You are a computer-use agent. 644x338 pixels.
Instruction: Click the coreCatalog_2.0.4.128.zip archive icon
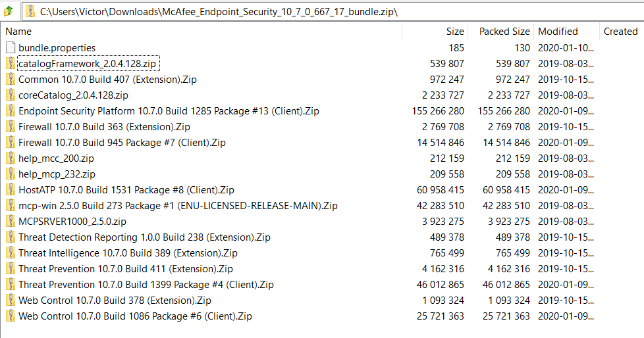pyautogui.click(x=10, y=95)
